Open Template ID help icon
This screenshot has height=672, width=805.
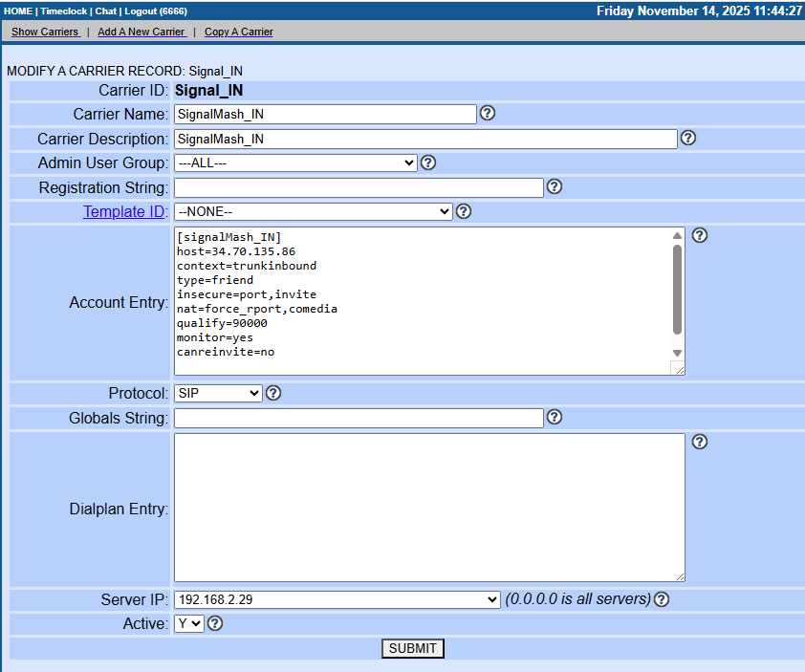[464, 211]
